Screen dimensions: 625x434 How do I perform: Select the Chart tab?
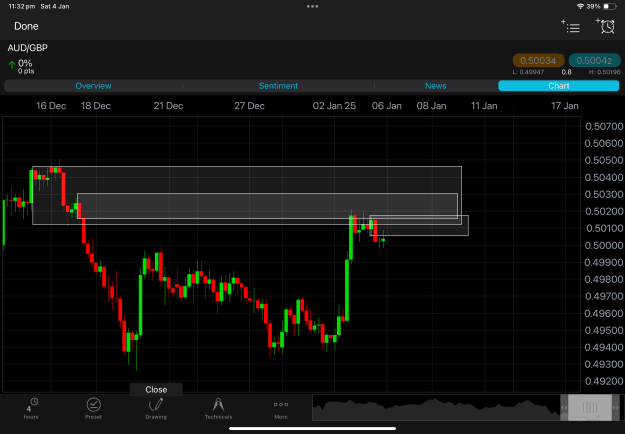(x=558, y=86)
